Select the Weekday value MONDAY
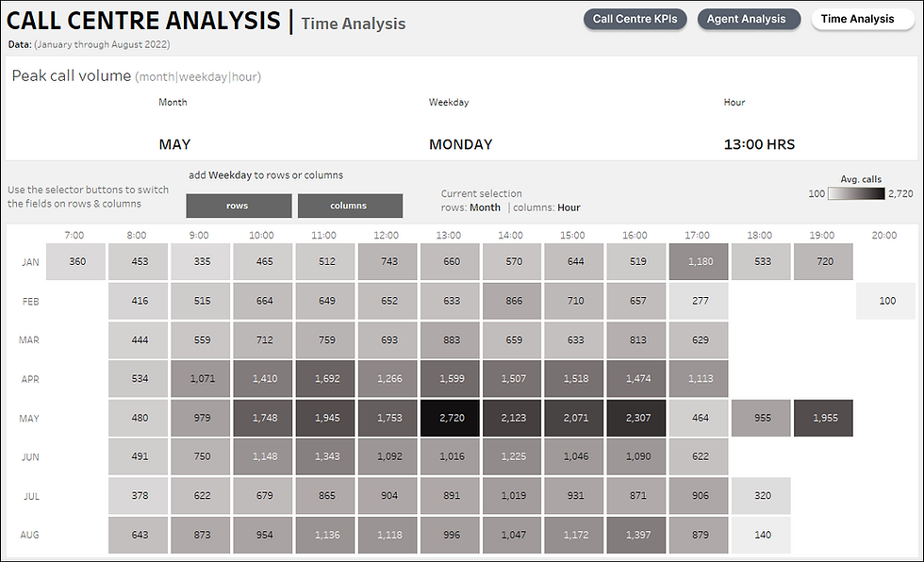The width and height of the screenshot is (924, 562). tap(460, 144)
